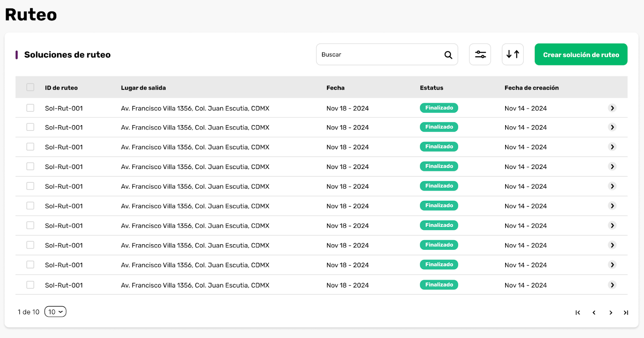Click the ID de ruteo column header
Image resolution: width=644 pixels, height=338 pixels.
click(61, 88)
